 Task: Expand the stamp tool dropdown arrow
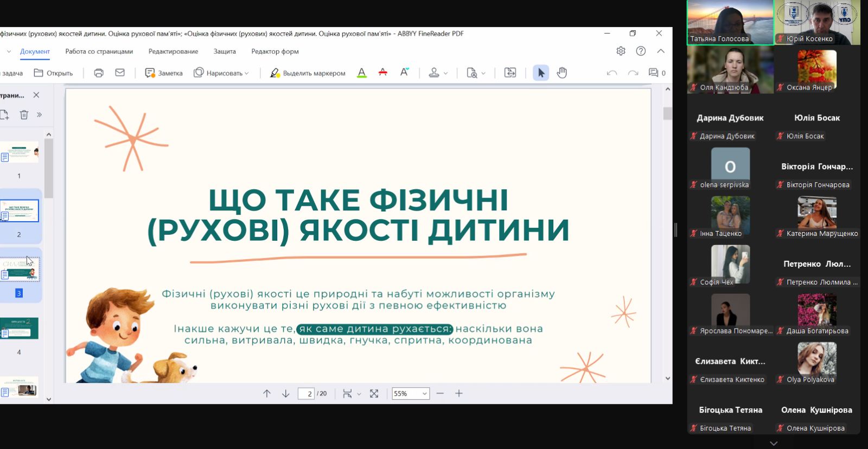446,73
